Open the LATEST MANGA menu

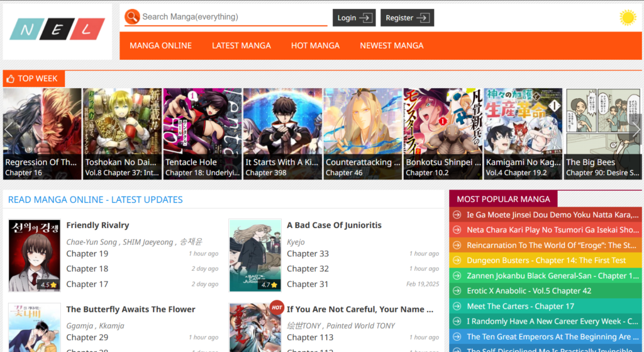point(241,45)
